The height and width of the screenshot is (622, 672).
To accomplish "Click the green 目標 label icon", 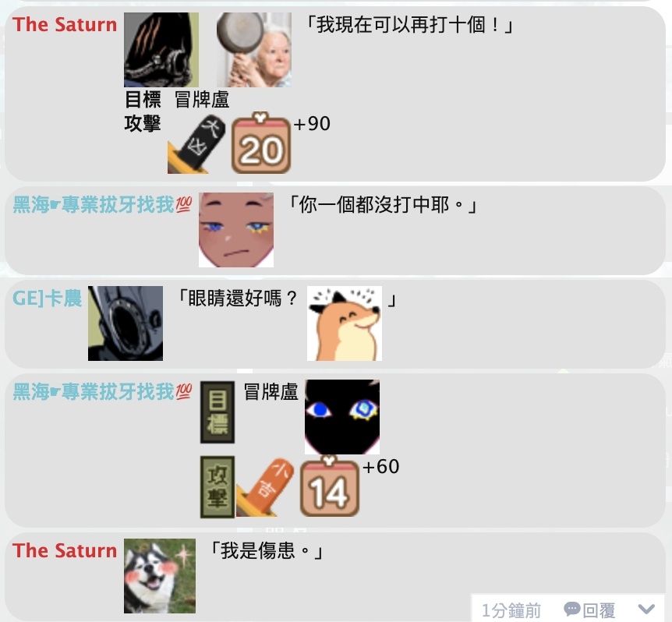I will pos(218,412).
